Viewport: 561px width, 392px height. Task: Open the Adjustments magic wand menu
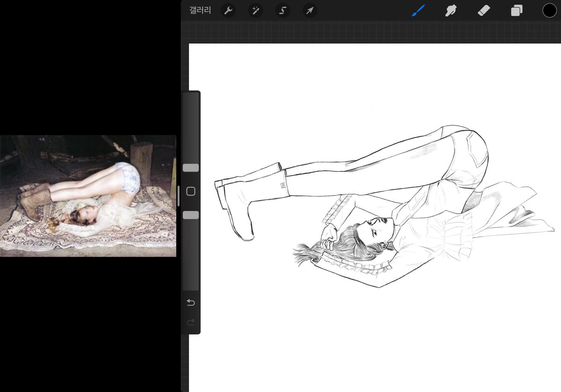click(x=255, y=11)
